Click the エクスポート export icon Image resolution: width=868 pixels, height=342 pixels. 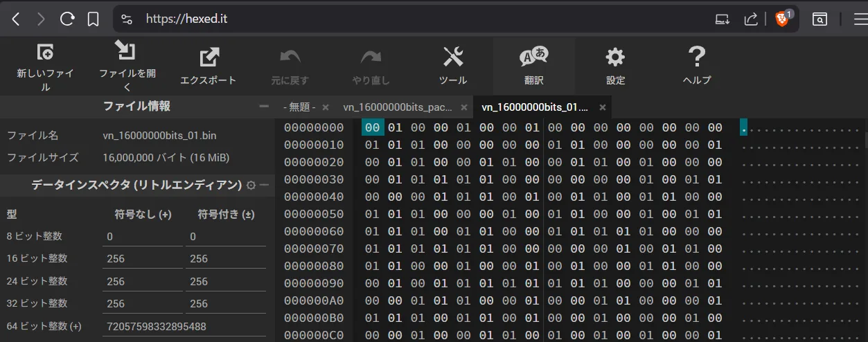point(209,57)
